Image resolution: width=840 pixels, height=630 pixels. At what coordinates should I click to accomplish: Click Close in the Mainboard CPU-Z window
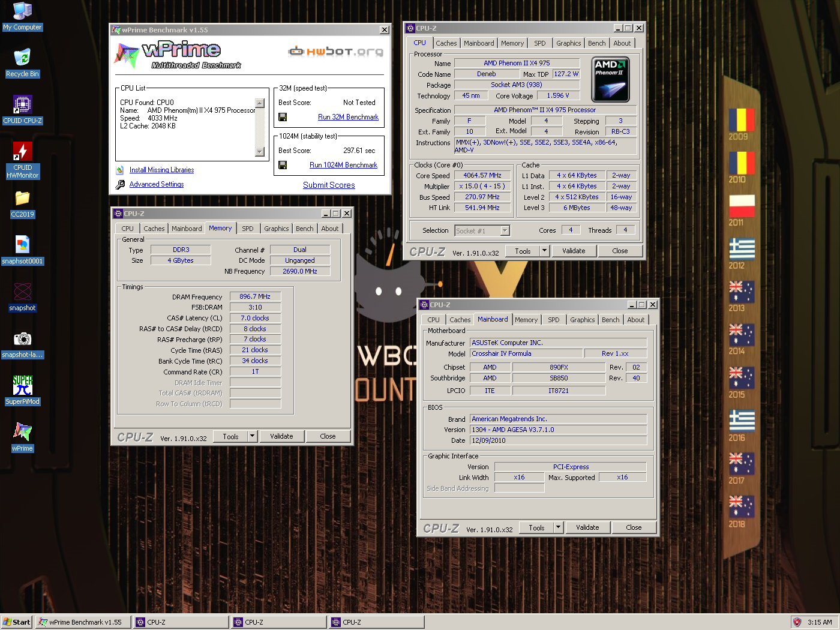pyautogui.click(x=634, y=527)
